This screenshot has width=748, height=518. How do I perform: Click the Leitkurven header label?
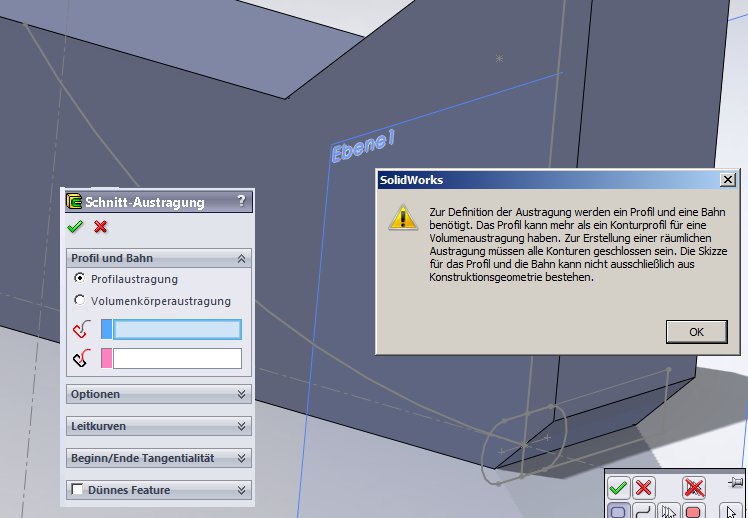coord(99,426)
